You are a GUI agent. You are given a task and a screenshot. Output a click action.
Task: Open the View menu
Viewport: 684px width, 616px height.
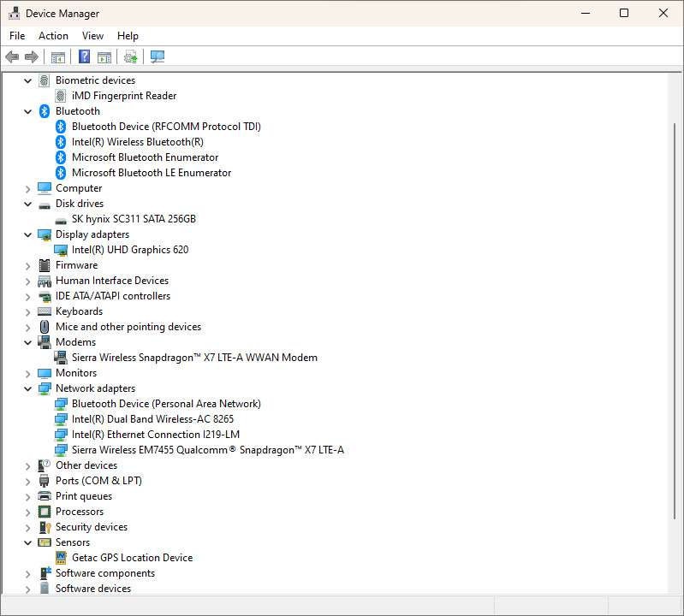[92, 36]
